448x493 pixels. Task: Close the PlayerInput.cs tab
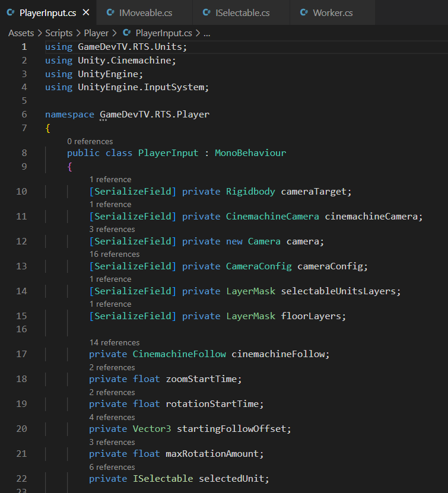[86, 12]
